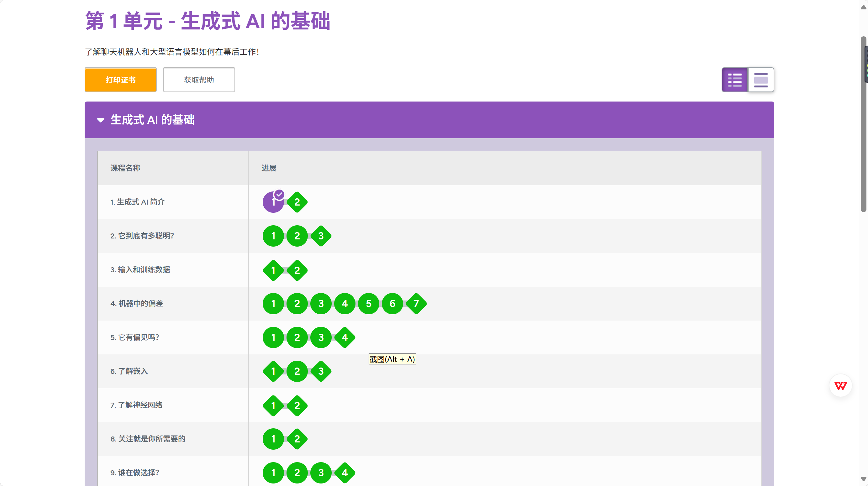Open level 2 circle in 了解嵌入 row
Screen dimensions: 868x486
click(297, 371)
